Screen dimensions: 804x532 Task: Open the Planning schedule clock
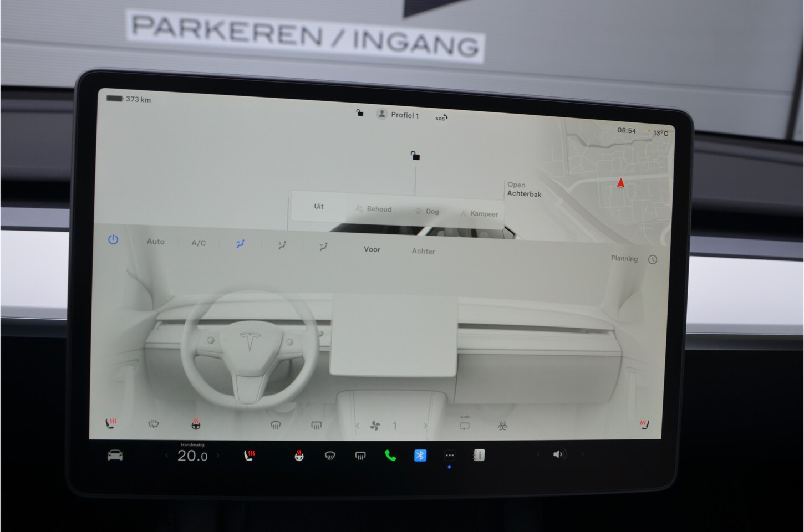(x=652, y=259)
